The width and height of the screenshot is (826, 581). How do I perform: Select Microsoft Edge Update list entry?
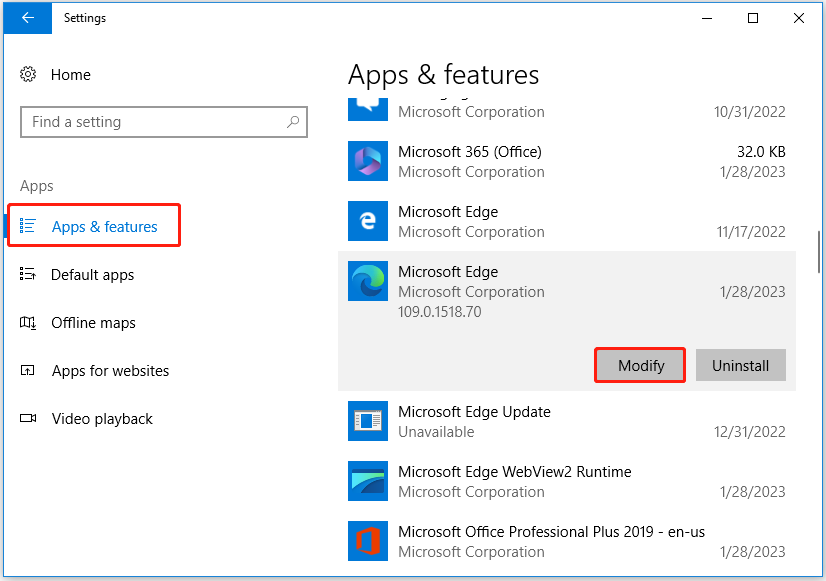(567, 421)
